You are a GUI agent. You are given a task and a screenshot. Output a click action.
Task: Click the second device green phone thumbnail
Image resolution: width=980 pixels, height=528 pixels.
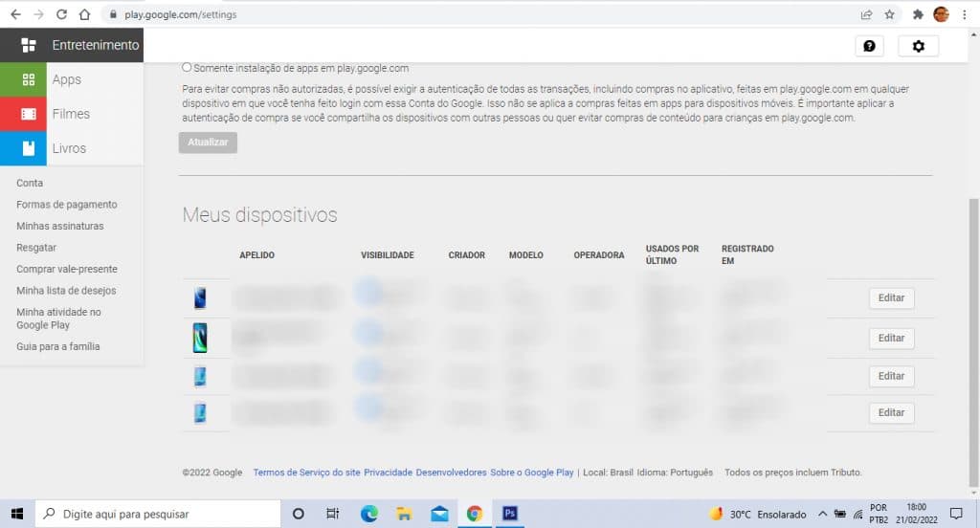pos(200,338)
